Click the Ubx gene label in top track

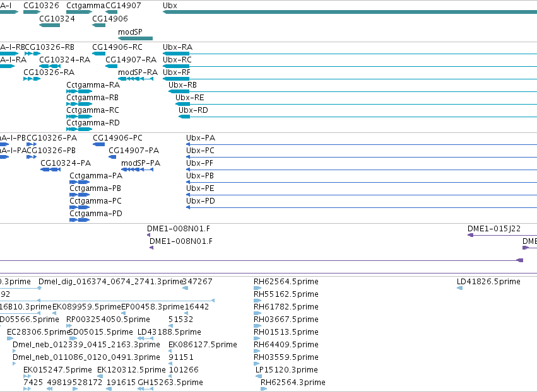(x=170, y=6)
